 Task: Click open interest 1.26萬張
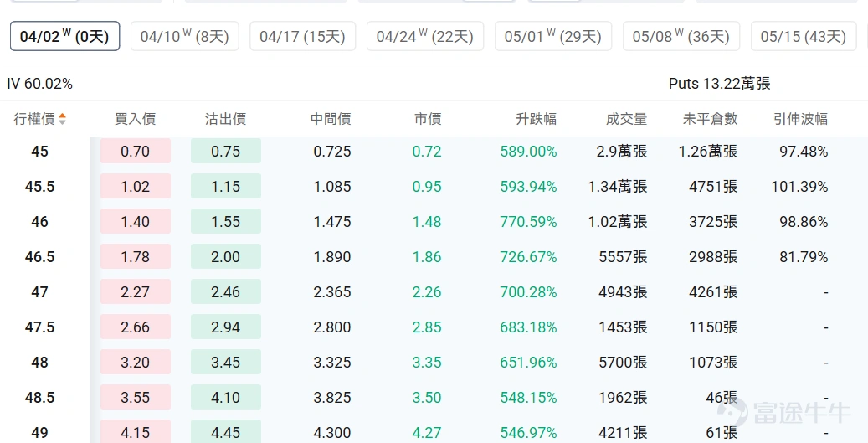(x=709, y=152)
